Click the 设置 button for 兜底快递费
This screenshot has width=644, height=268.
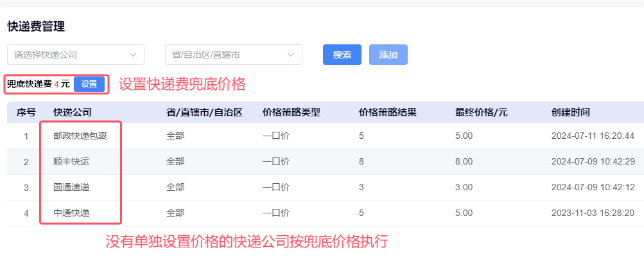tap(89, 84)
